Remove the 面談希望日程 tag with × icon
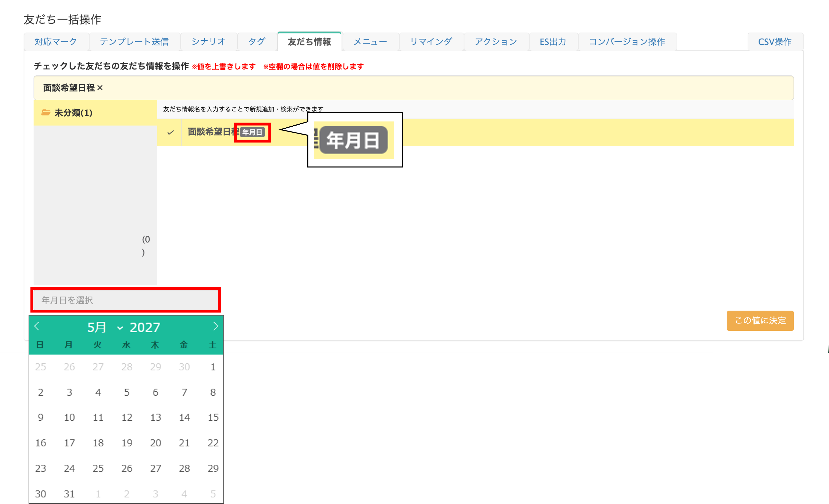Screen dimensions: 829x504 100,88
